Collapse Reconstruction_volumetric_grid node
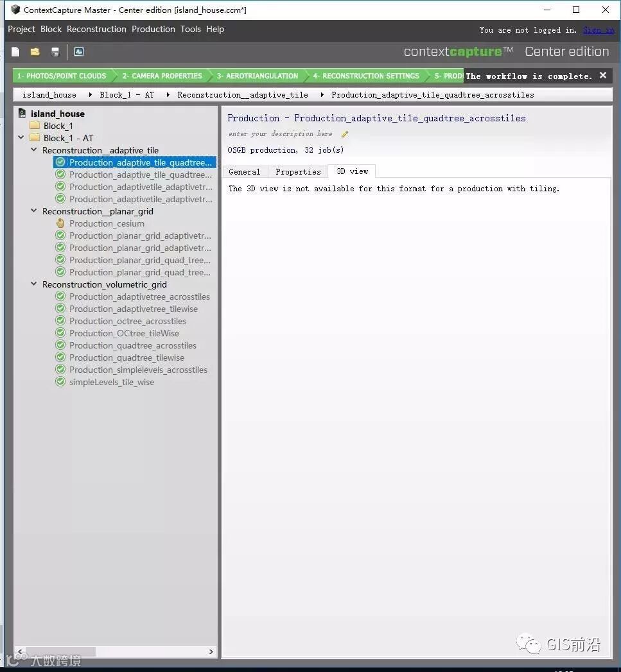 point(34,284)
